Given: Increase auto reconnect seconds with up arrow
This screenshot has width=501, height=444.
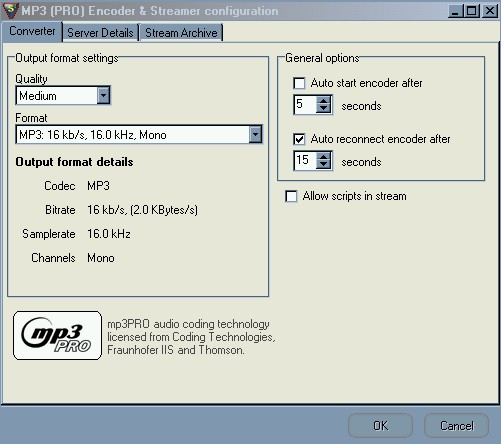Looking at the screenshot, I should 323,156.
